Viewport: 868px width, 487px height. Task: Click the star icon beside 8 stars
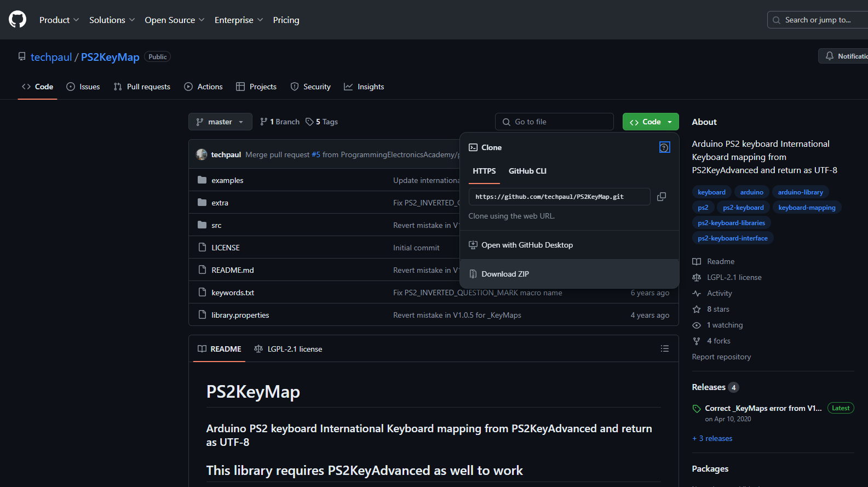[x=697, y=310]
